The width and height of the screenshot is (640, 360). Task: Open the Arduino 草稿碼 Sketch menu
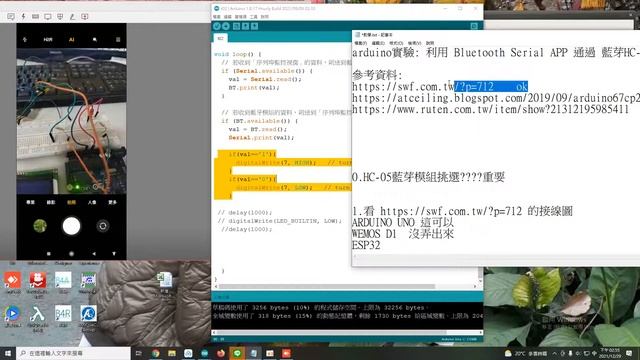[240, 17]
